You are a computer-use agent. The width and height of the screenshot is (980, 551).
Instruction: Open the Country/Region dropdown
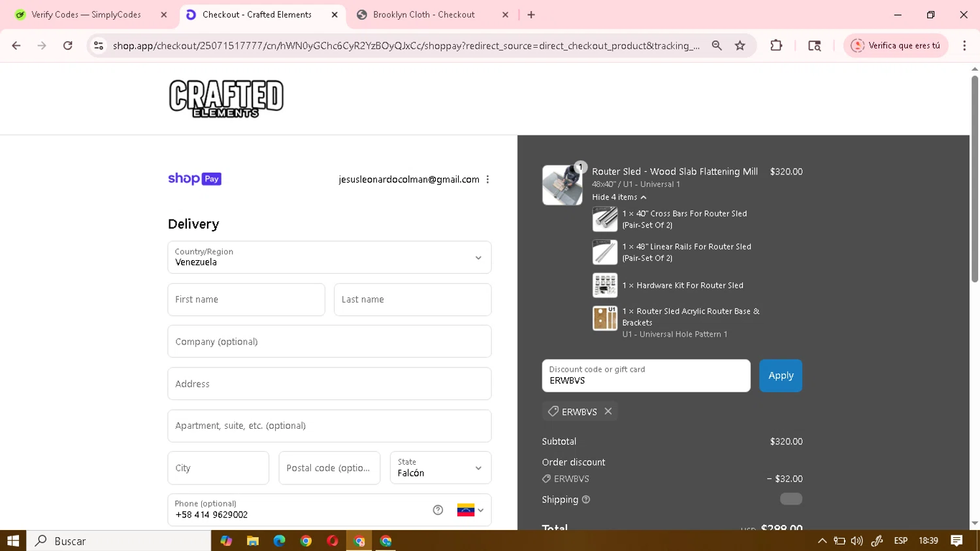pyautogui.click(x=329, y=258)
